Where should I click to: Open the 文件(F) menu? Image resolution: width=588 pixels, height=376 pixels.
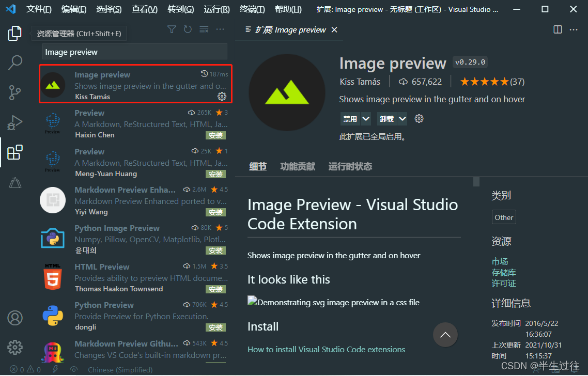point(39,9)
